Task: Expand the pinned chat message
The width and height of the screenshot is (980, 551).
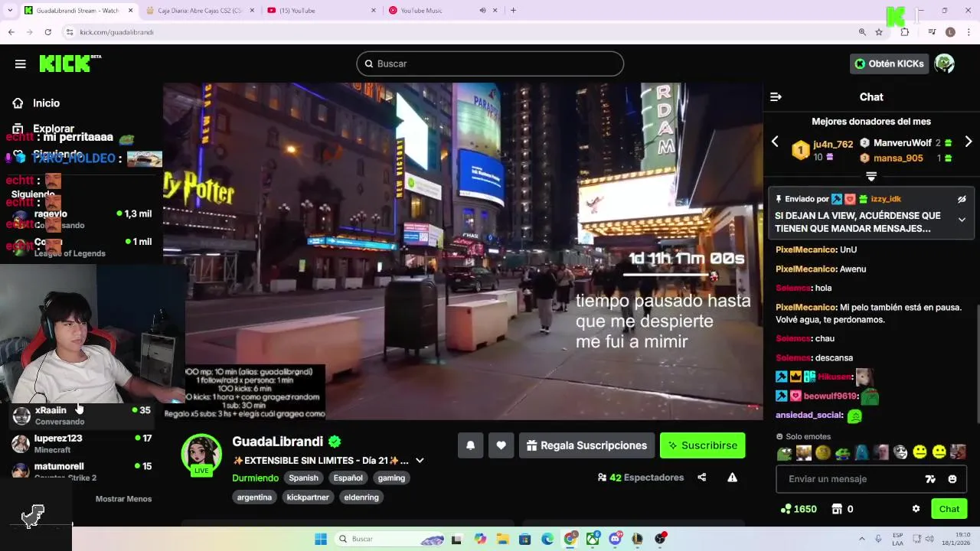Action: pos(962,220)
